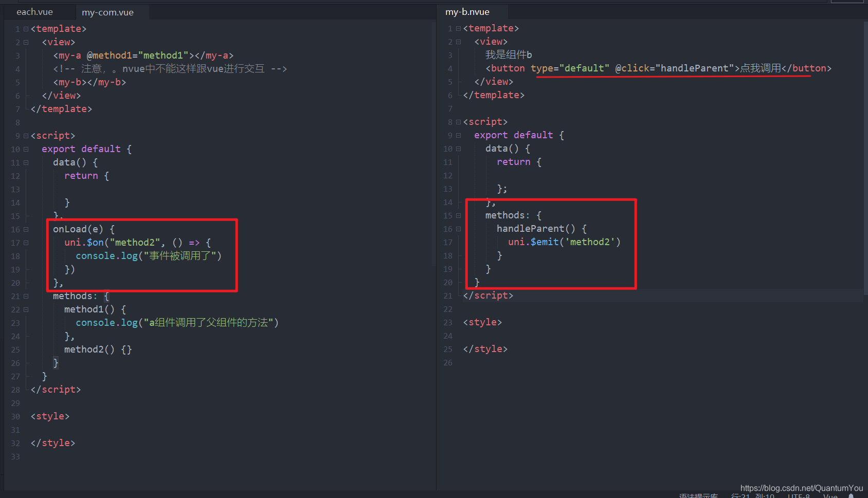Collapse method1() fold on line 22
Viewport: 868px width, 498px height.
(26, 310)
